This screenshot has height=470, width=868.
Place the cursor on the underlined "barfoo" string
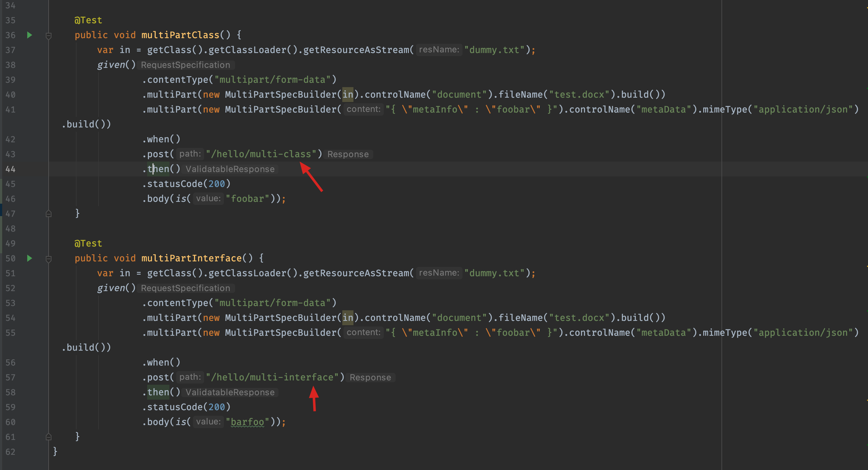coord(247,422)
